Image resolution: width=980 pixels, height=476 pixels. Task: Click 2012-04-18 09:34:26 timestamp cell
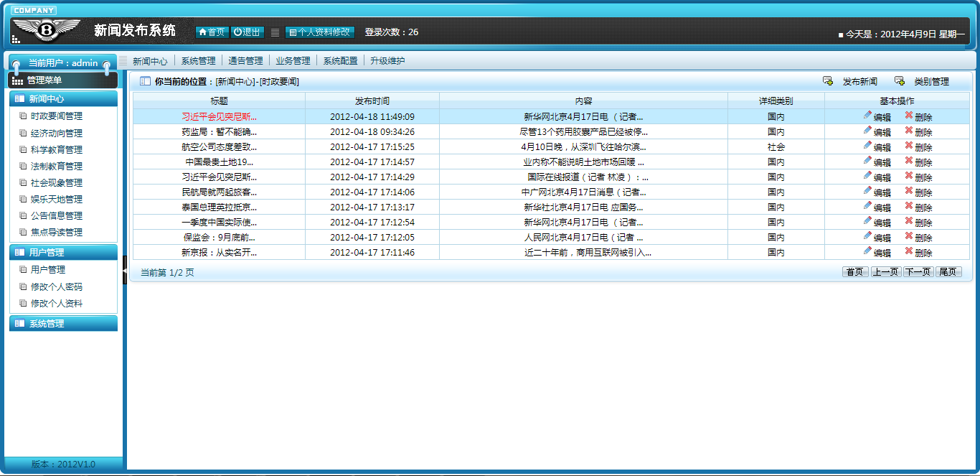[x=372, y=132]
